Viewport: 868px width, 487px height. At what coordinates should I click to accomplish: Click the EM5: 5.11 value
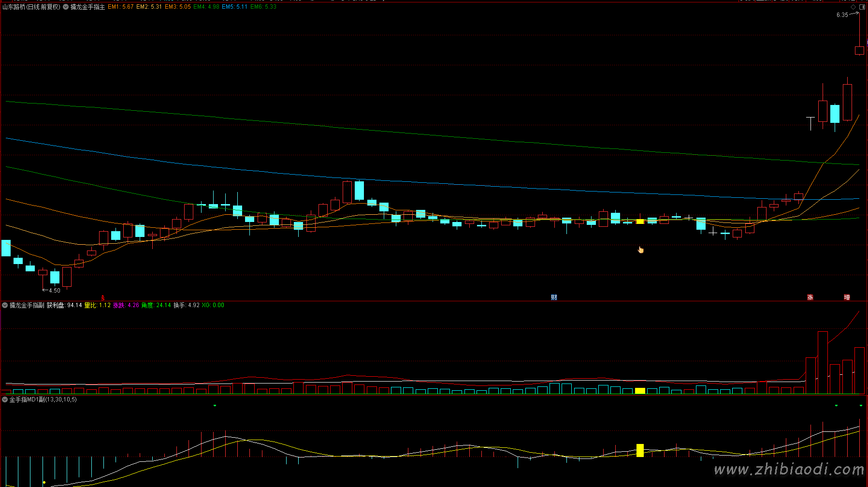(234, 7)
